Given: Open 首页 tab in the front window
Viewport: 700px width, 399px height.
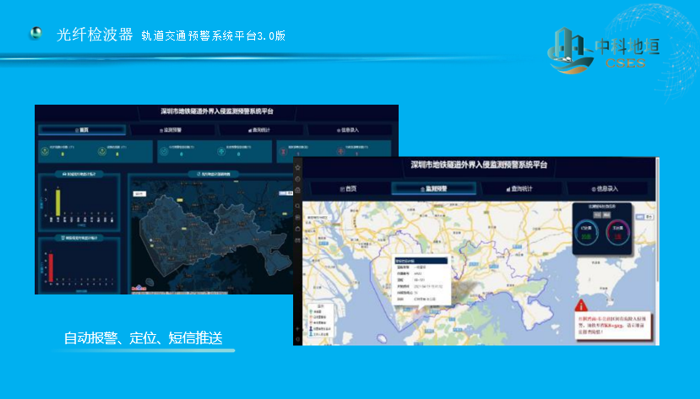Looking at the screenshot, I should [x=349, y=189].
